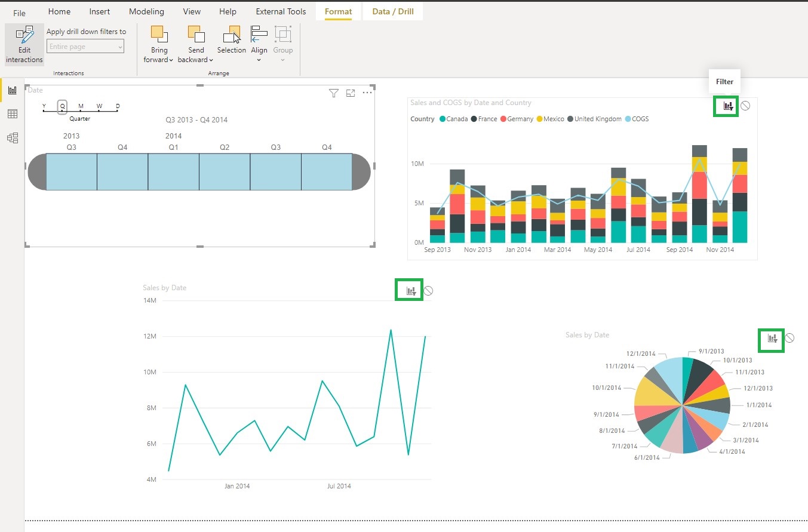
Task: Click the Q4 2014 timeline cell
Action: [327, 172]
